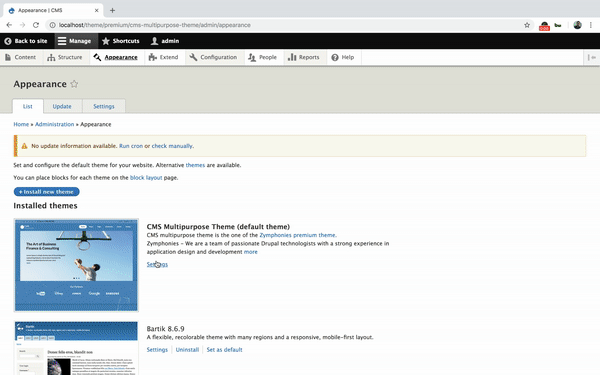This screenshot has width=600, height=375.
Task: Open the Configuration admin section
Action: point(214,57)
